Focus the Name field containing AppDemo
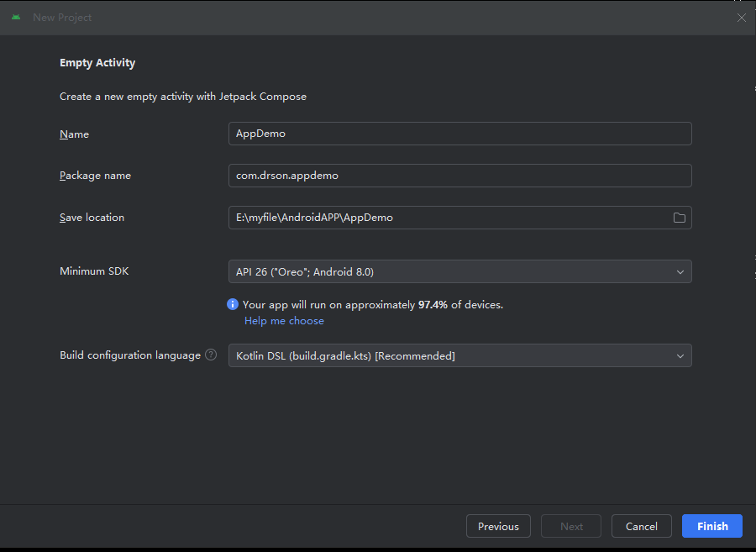The image size is (756, 552). coord(460,134)
